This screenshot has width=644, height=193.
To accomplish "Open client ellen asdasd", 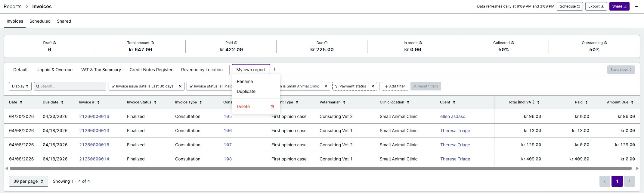I will point(453,116).
